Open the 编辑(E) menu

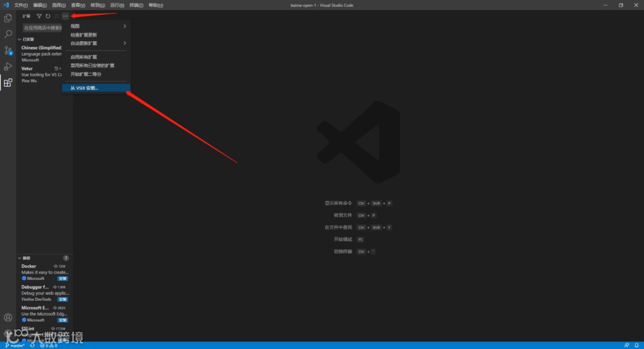click(40, 5)
